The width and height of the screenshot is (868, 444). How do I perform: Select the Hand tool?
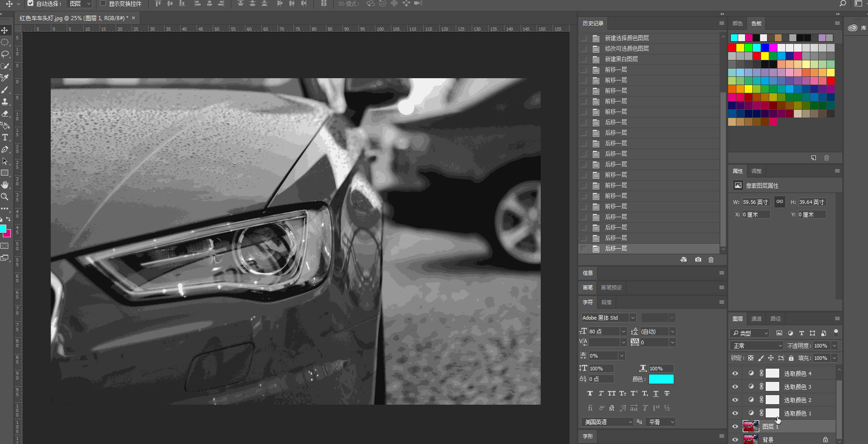click(x=5, y=185)
